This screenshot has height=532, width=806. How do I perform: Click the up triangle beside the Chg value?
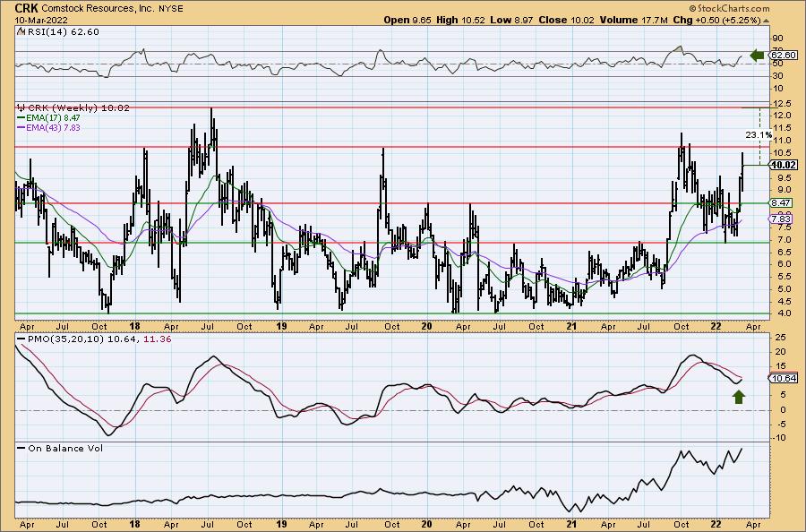tap(766, 21)
